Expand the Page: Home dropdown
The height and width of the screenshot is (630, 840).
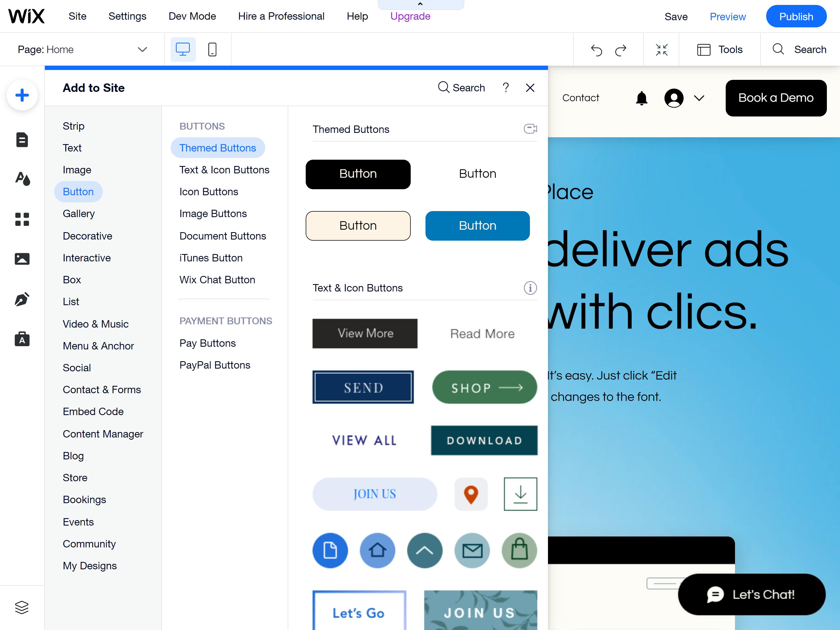click(x=142, y=49)
